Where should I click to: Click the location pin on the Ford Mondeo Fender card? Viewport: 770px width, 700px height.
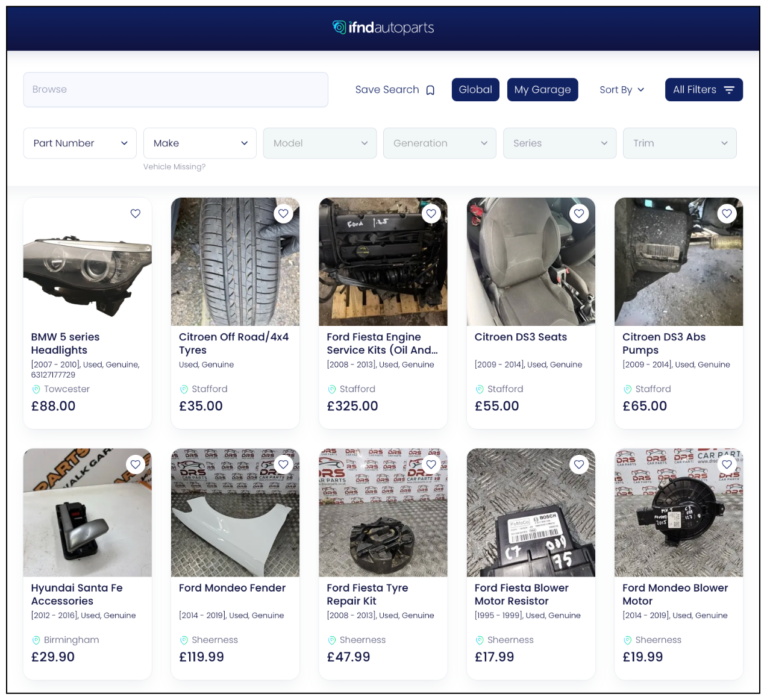click(184, 640)
